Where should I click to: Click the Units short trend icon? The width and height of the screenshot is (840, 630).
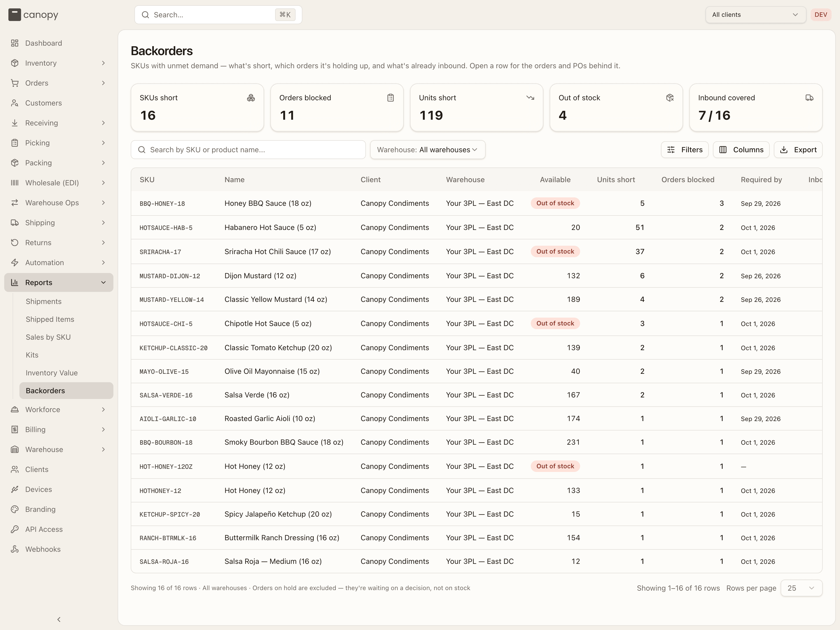[530, 98]
